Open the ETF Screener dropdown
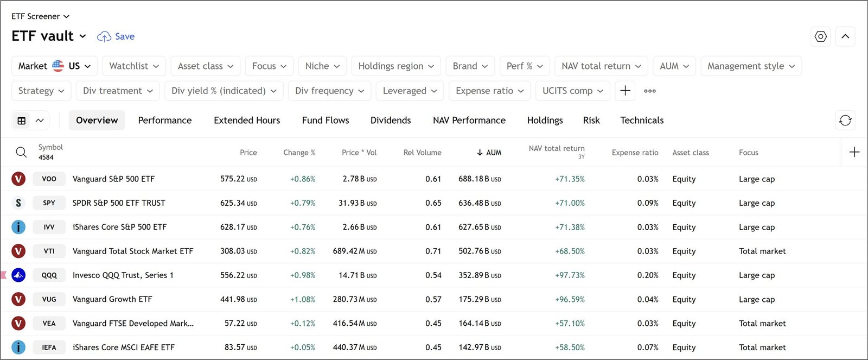The width and height of the screenshot is (868, 360). pos(41,16)
